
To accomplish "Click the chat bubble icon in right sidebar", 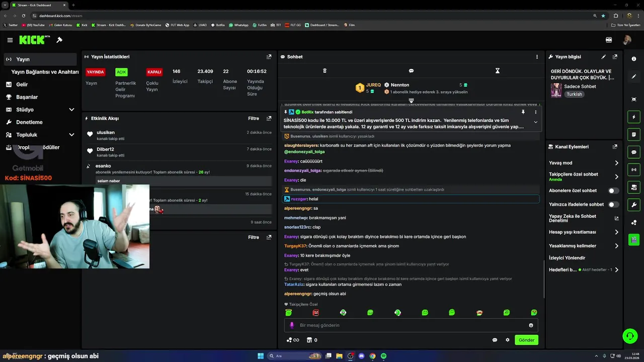I will coord(633,152).
